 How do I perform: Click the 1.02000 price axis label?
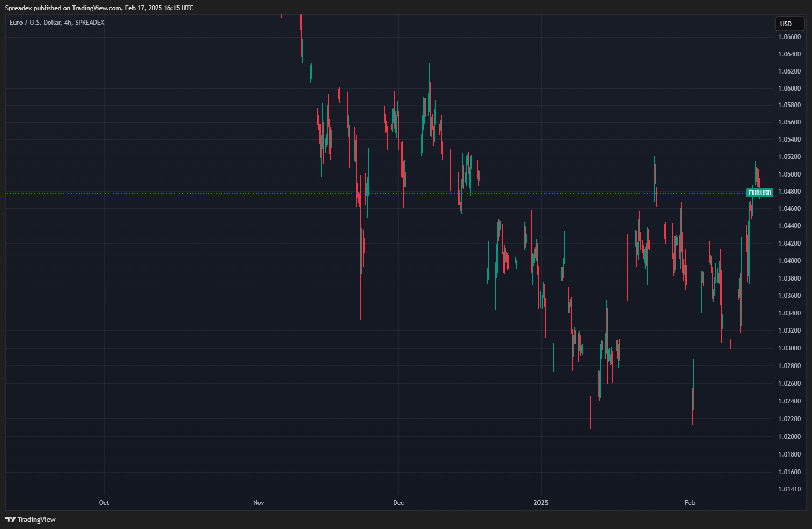coord(789,437)
